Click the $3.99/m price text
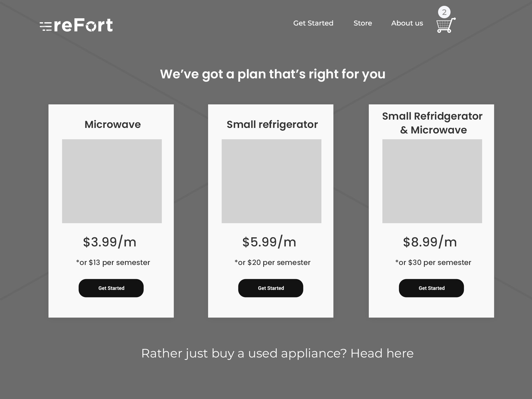The height and width of the screenshot is (399, 532). click(x=110, y=242)
